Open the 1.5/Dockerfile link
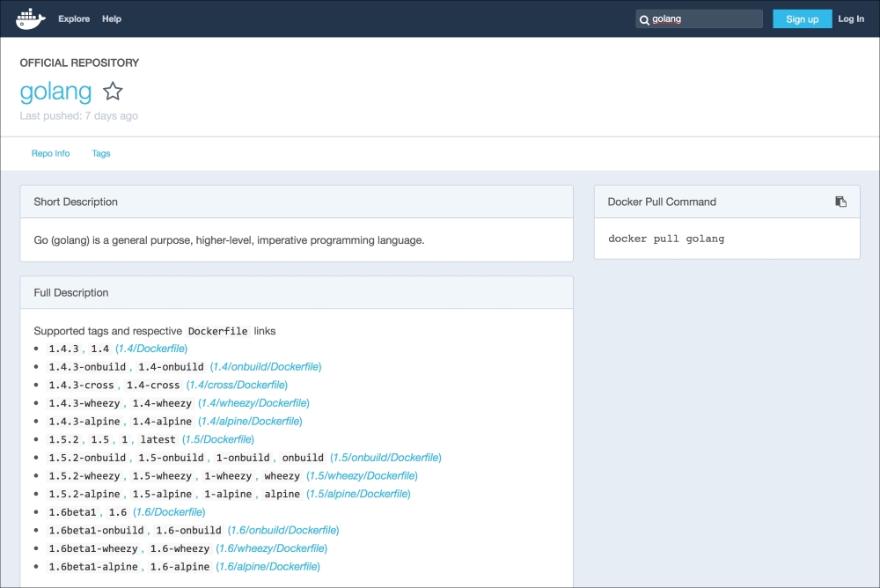Viewport: 880px width, 588px height. (x=218, y=439)
